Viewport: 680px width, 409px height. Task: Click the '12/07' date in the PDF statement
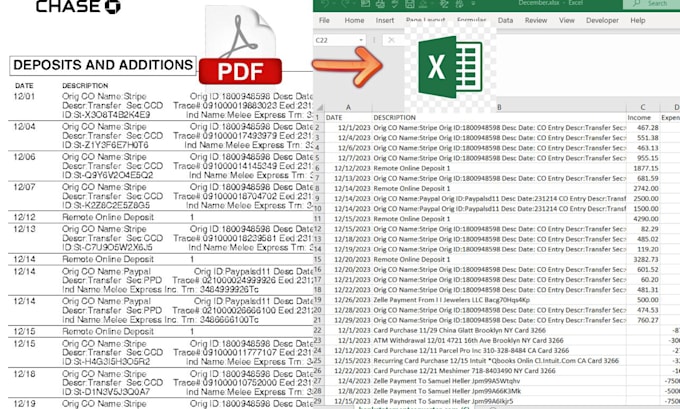click(x=25, y=187)
